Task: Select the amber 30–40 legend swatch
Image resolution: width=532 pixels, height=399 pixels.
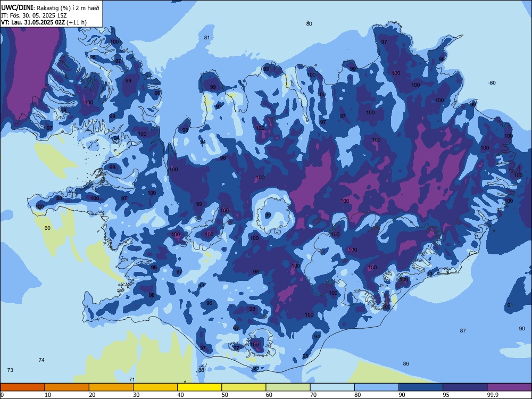Action: (155, 387)
